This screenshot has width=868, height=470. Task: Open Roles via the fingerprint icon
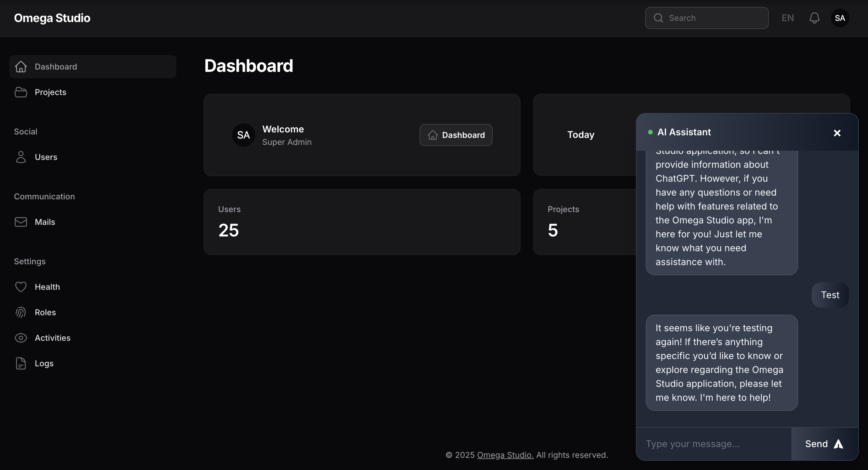[21, 312]
